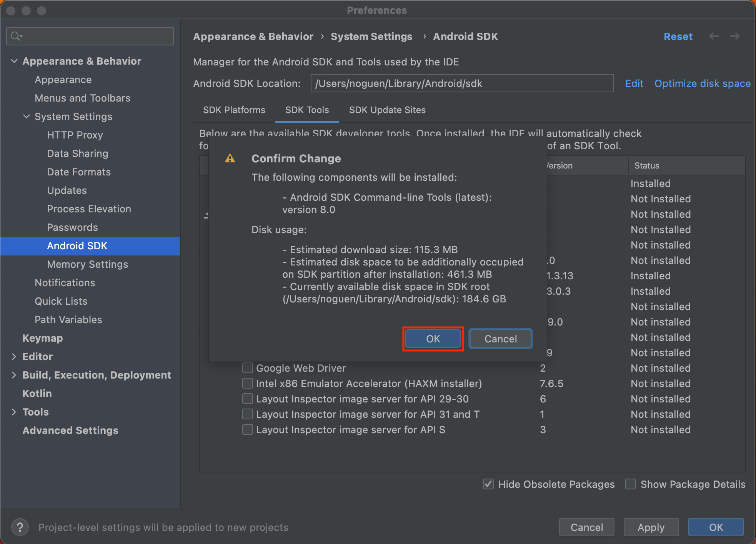Enable Show Package Details checkbox

[631, 484]
